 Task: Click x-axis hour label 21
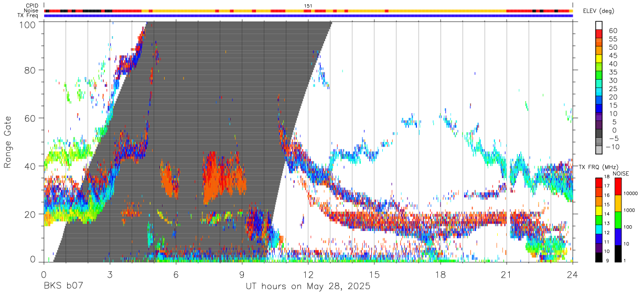pyautogui.click(x=506, y=274)
